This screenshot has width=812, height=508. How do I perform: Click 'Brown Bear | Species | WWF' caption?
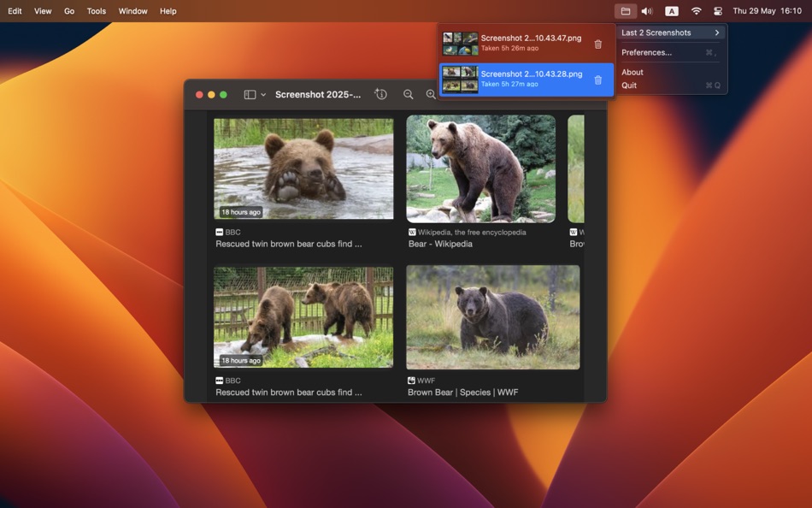coord(463,393)
